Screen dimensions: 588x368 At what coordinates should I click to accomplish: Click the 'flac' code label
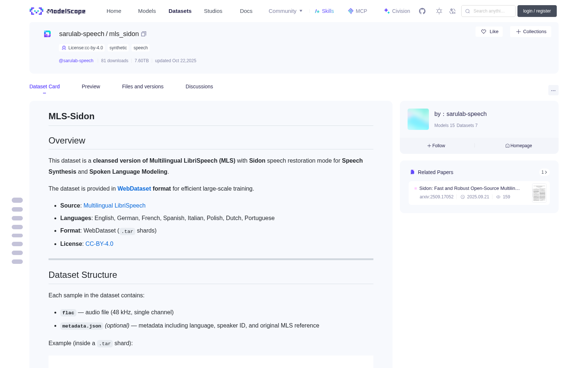coord(68,313)
